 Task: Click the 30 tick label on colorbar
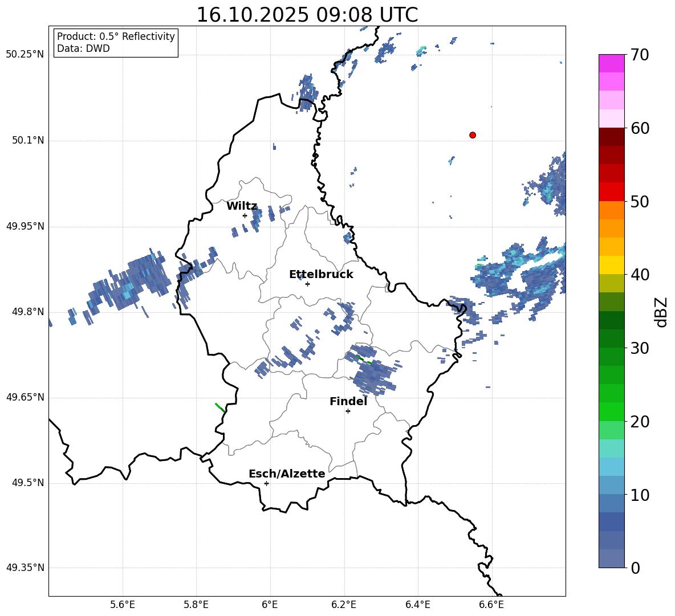[x=640, y=348]
